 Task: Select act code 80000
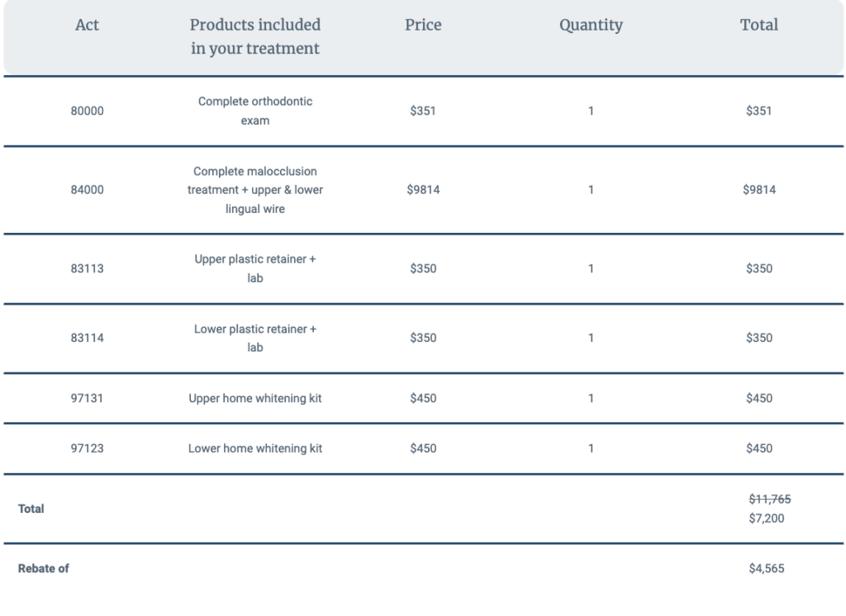[x=87, y=111]
